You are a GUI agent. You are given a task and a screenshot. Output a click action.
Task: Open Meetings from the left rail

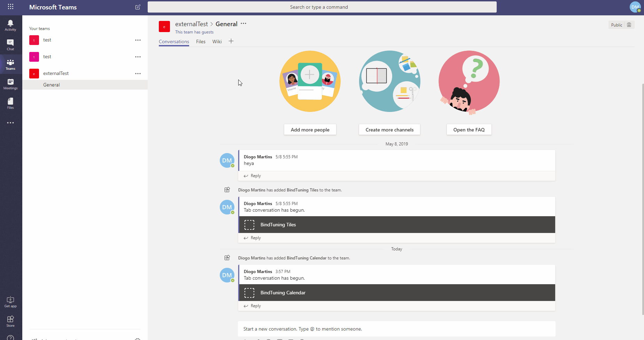click(10, 84)
